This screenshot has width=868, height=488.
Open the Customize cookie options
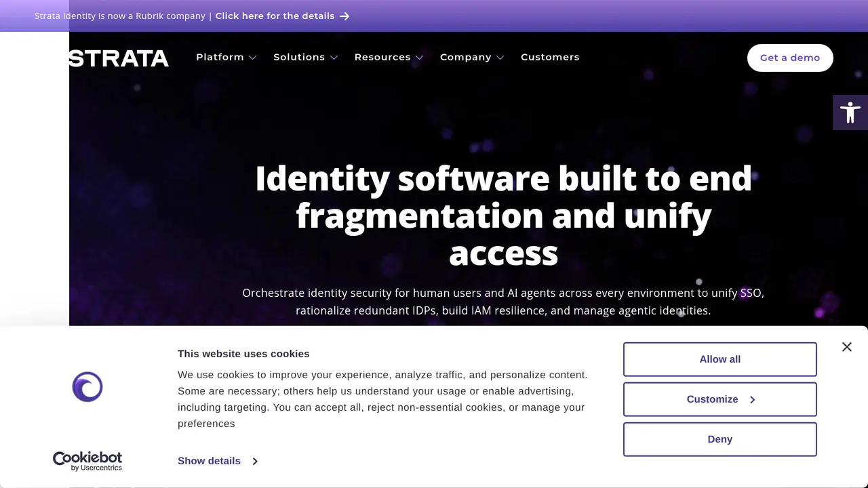coord(720,399)
